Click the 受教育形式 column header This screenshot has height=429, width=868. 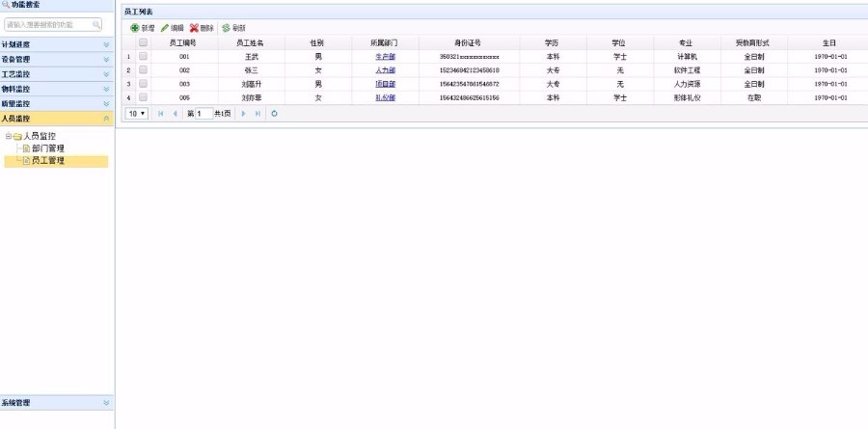754,42
